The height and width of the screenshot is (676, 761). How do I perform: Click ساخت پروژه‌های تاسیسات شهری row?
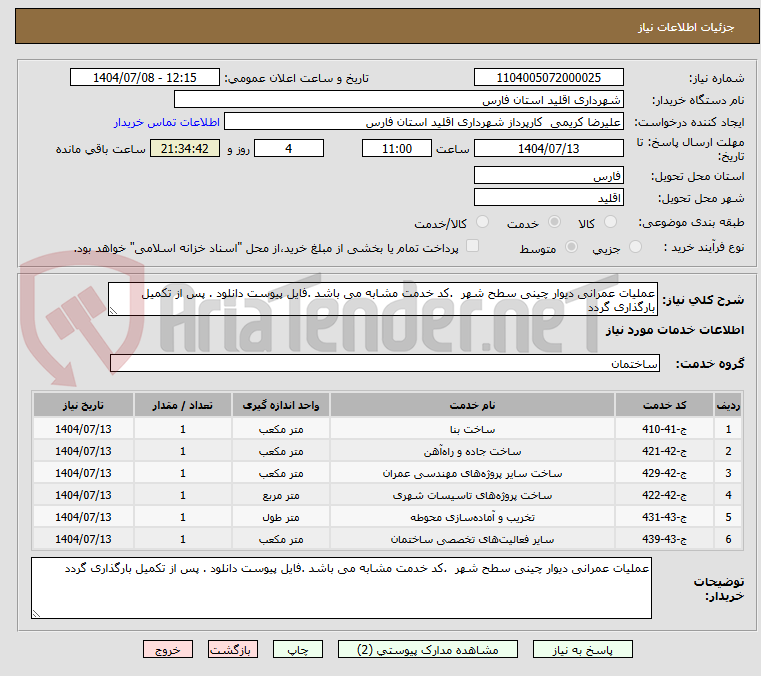pos(388,495)
